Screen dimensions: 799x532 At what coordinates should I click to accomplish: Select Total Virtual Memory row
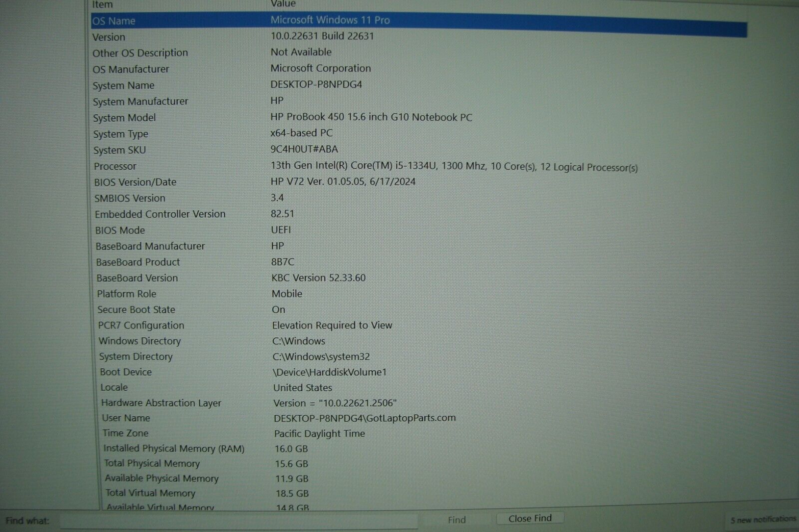[150, 494]
